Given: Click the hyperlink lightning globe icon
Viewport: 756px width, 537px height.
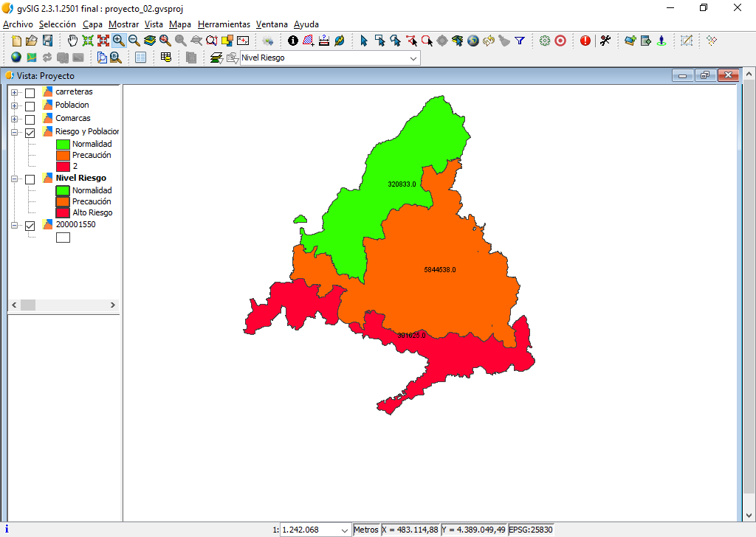Looking at the screenshot, I should point(340,41).
